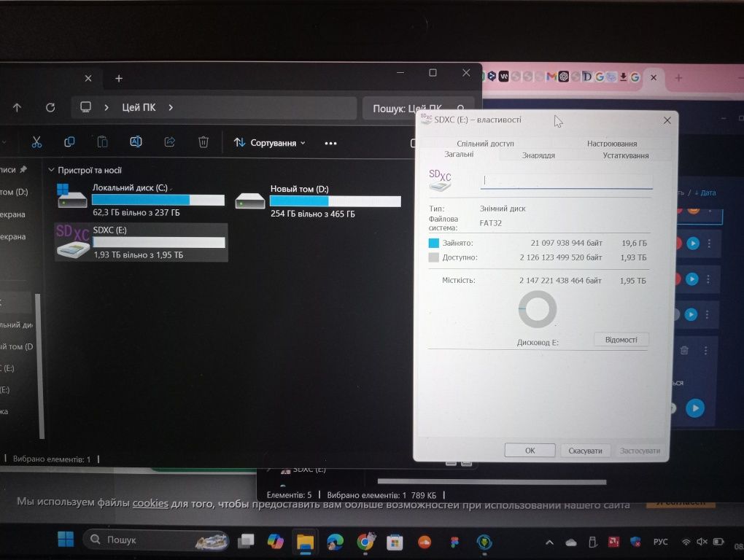The height and width of the screenshot is (560, 744).
Task: Click the Windows Security shield tray icon
Action: coord(635,542)
